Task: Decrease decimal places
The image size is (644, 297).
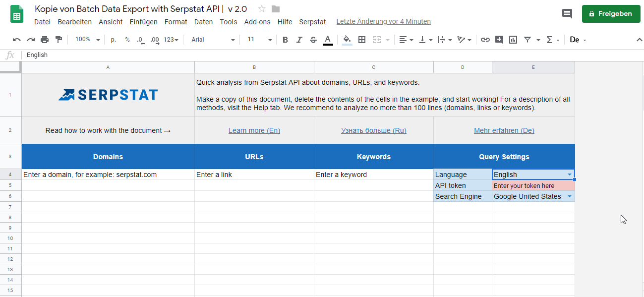Action: [140, 40]
